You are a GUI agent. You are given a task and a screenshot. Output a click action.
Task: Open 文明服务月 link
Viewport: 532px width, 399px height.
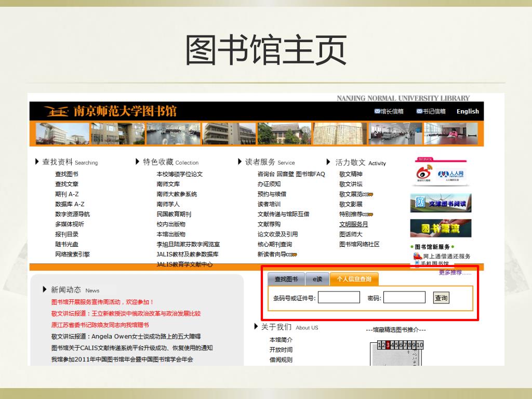point(353,224)
